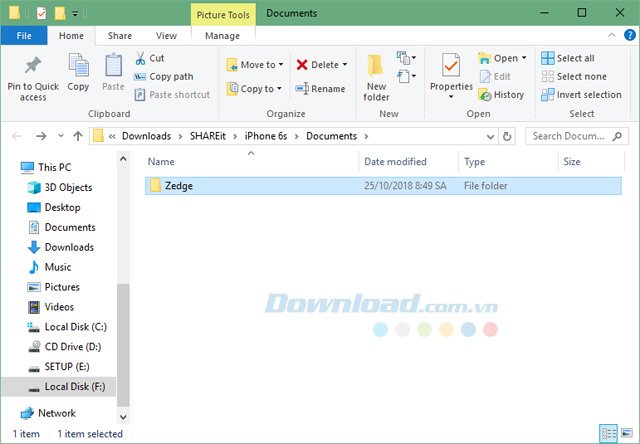
Task: Refresh the current folder view
Action: (x=507, y=136)
